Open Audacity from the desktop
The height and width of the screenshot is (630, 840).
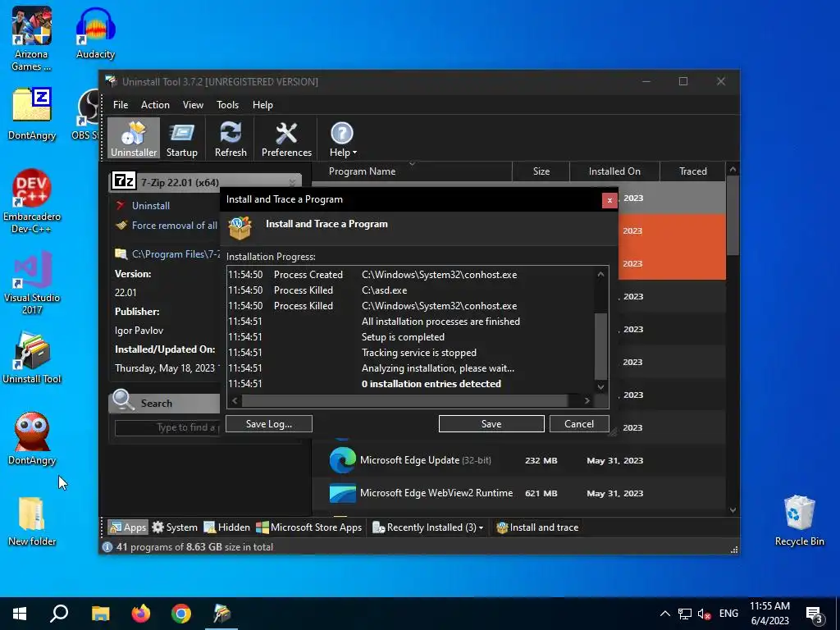pyautogui.click(x=95, y=33)
